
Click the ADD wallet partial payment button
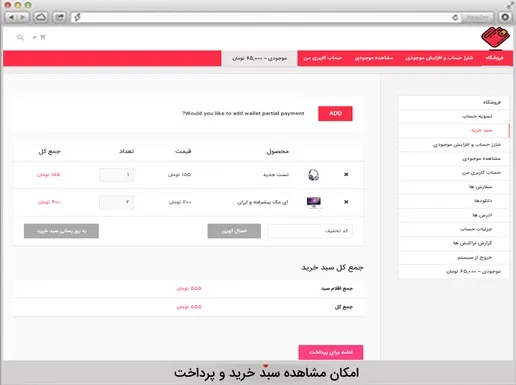[x=335, y=113]
